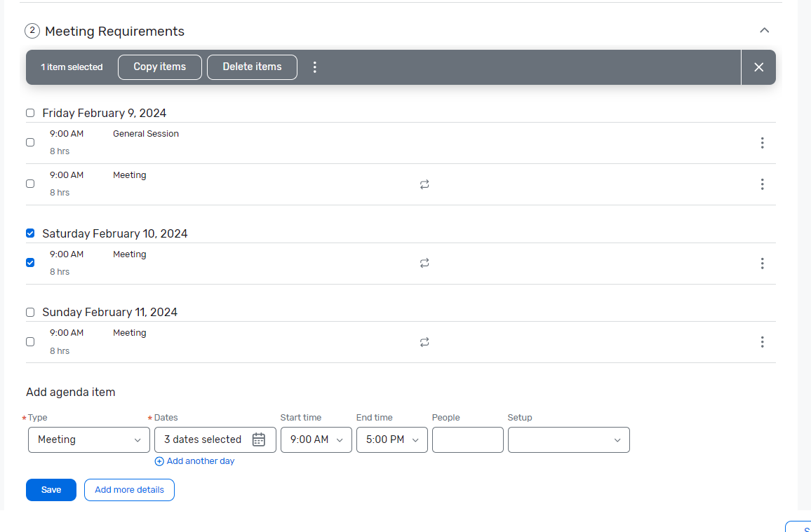Expand the Setup dropdown
The image size is (811, 532).
click(x=568, y=439)
